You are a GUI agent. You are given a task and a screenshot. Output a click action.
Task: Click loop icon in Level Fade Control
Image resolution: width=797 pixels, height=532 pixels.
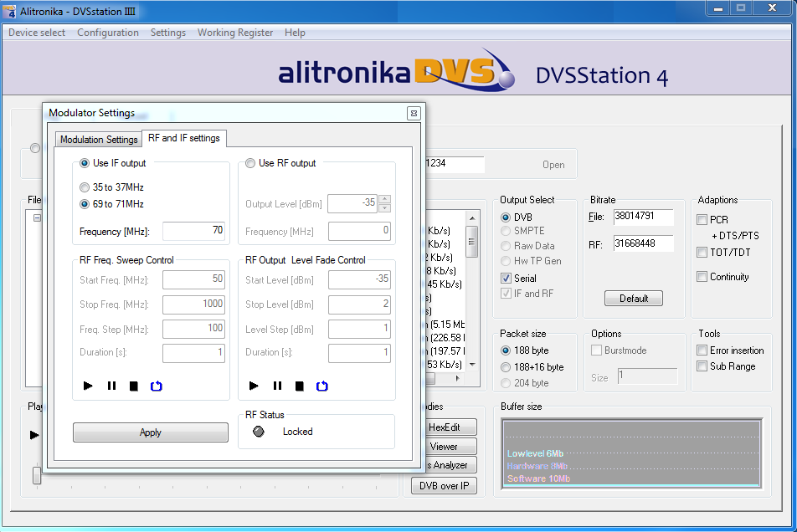pos(321,386)
